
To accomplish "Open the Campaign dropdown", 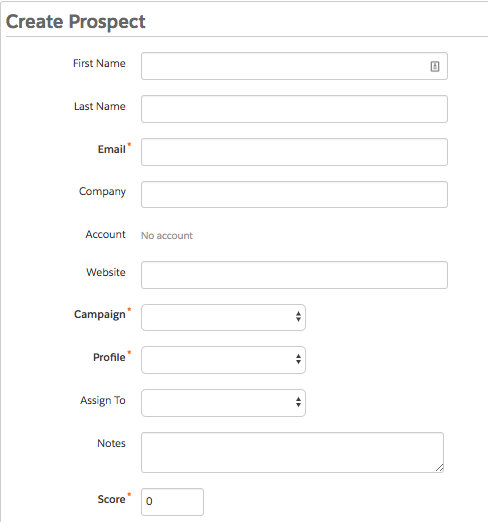I will pyautogui.click(x=223, y=317).
